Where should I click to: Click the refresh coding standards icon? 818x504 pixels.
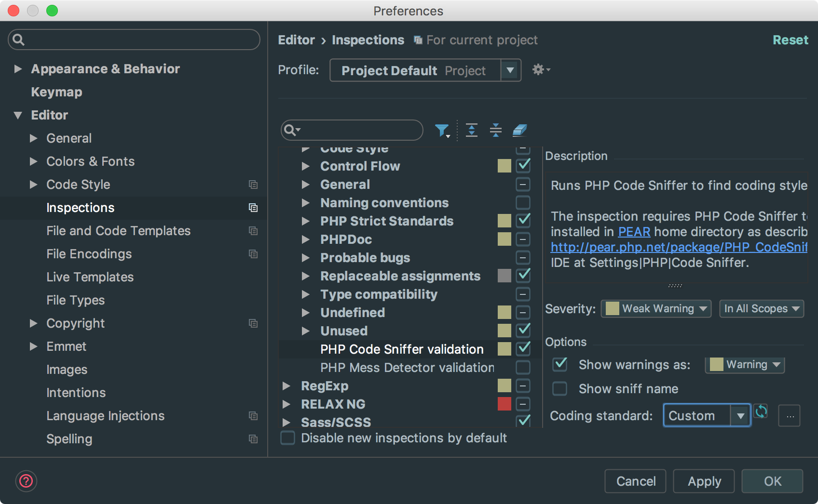[x=761, y=411]
